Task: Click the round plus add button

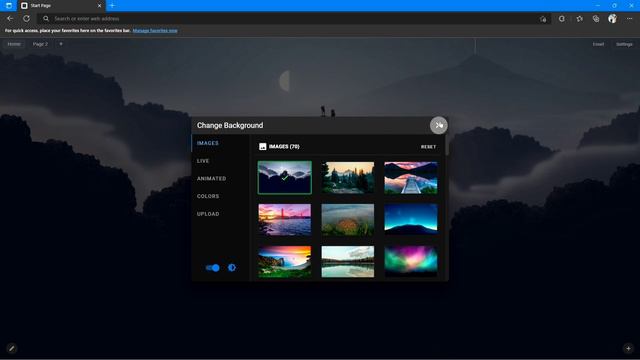Action: 628,348
